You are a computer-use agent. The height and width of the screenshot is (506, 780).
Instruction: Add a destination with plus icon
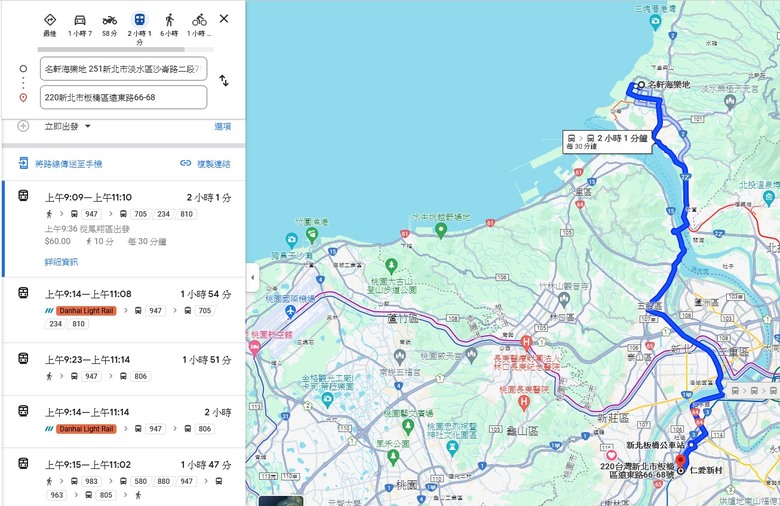23,126
